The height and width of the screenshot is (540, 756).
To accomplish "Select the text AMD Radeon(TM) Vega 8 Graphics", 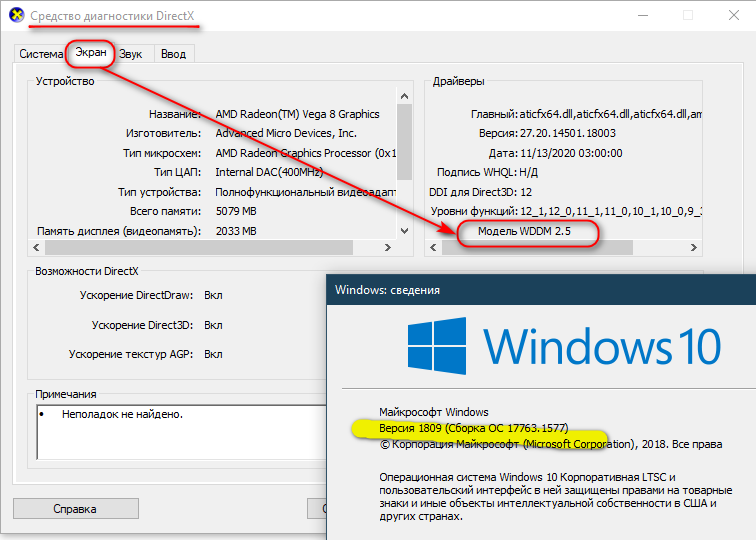I will point(297,114).
